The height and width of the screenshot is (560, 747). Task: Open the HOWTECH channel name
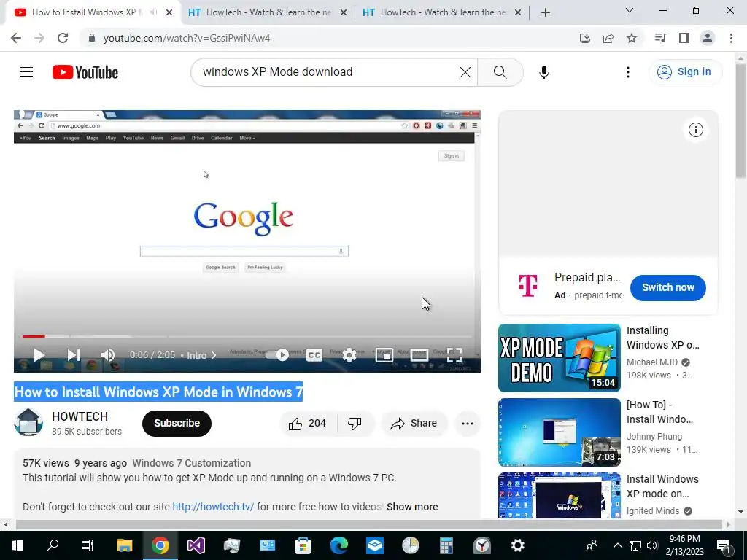pos(80,416)
